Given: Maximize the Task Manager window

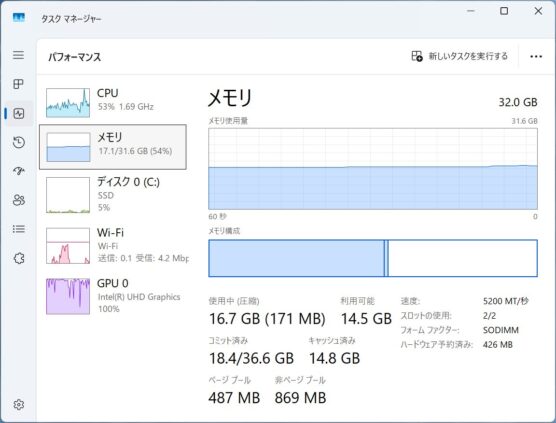Looking at the screenshot, I should tap(504, 11).
